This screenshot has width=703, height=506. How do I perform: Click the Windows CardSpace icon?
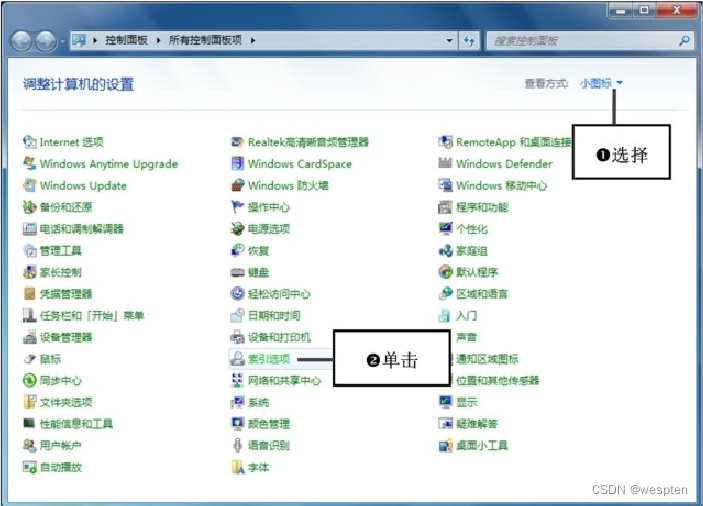[237, 164]
